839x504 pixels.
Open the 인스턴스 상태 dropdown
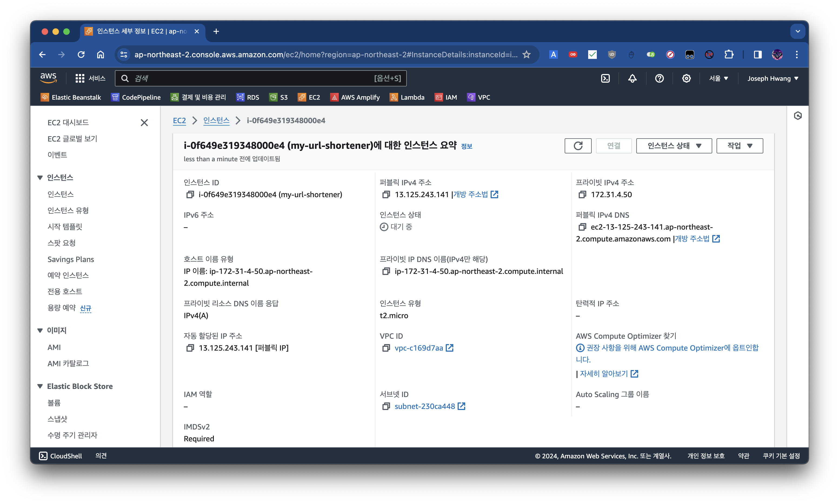pos(674,146)
